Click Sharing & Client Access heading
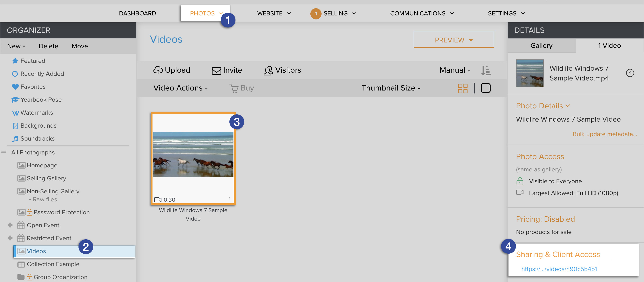Image resolution: width=644 pixels, height=282 pixels. (558, 254)
